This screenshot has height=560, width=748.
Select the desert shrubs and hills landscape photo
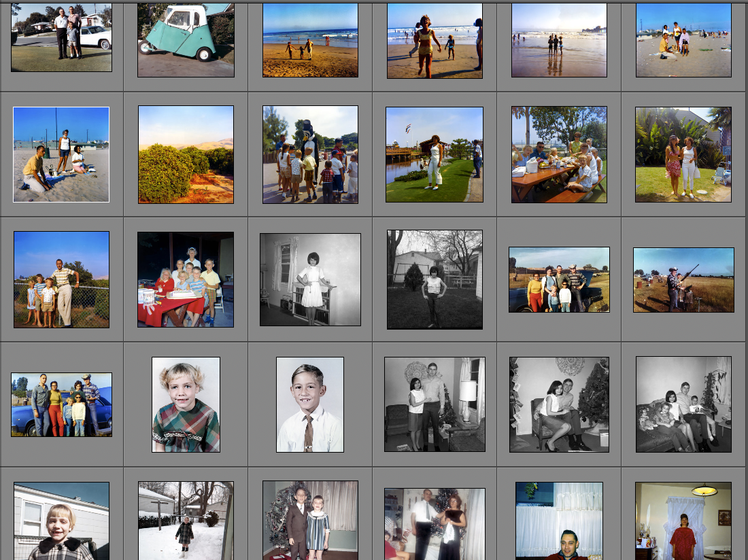[186, 154]
